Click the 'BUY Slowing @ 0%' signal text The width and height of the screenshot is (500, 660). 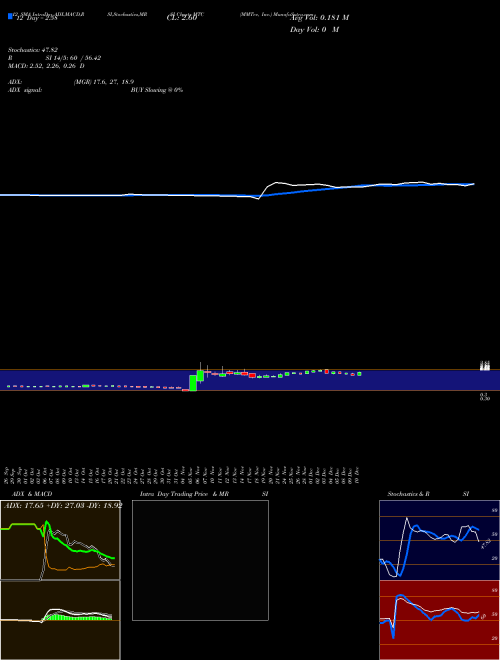157,90
